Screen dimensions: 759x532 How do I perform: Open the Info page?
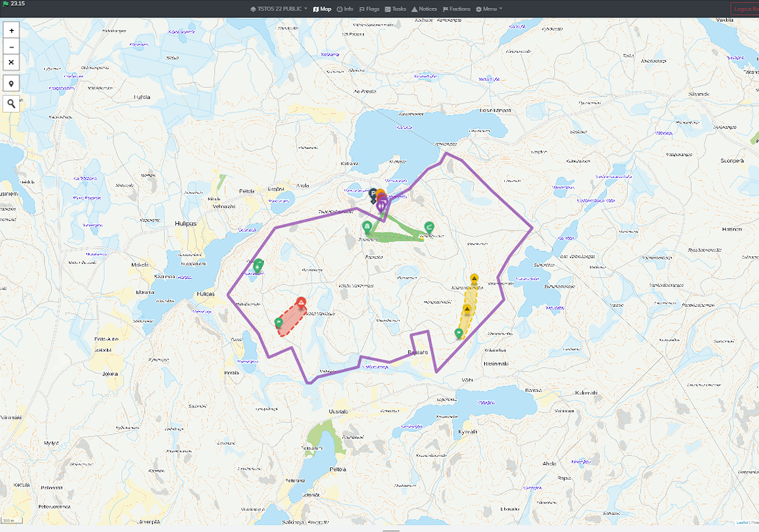(345, 9)
